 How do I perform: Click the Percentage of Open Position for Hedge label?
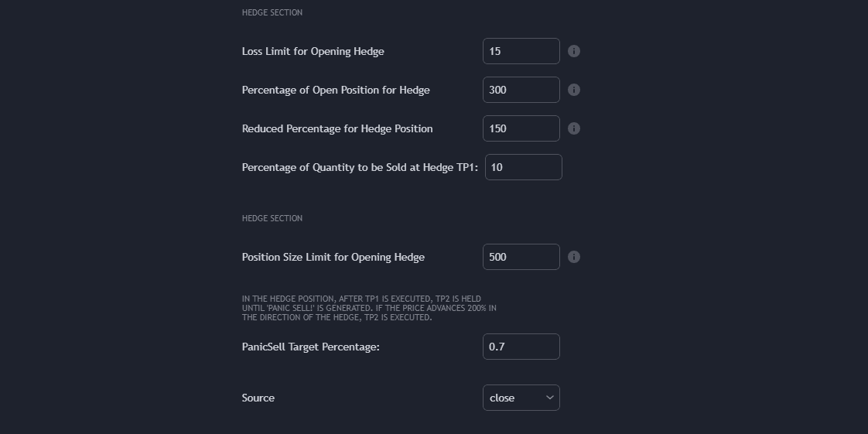[x=336, y=90]
